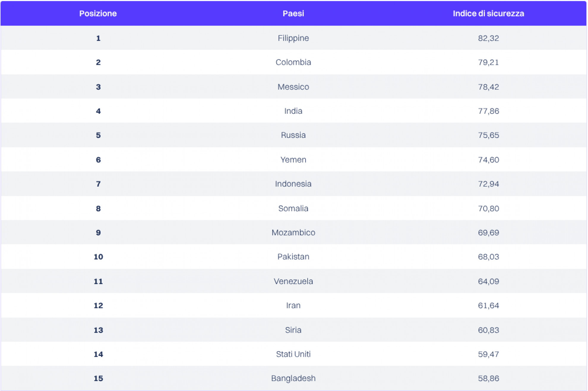
Task: Select the Filippine country cell
Action: (293, 38)
